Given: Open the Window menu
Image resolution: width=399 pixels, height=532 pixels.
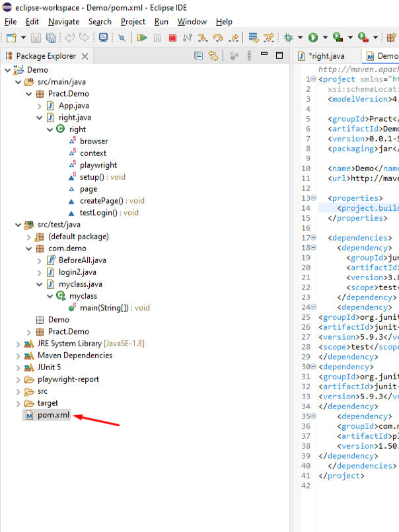Looking at the screenshot, I should click(x=192, y=22).
